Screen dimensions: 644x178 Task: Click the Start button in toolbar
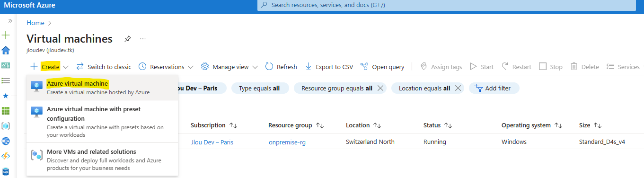coord(481,67)
